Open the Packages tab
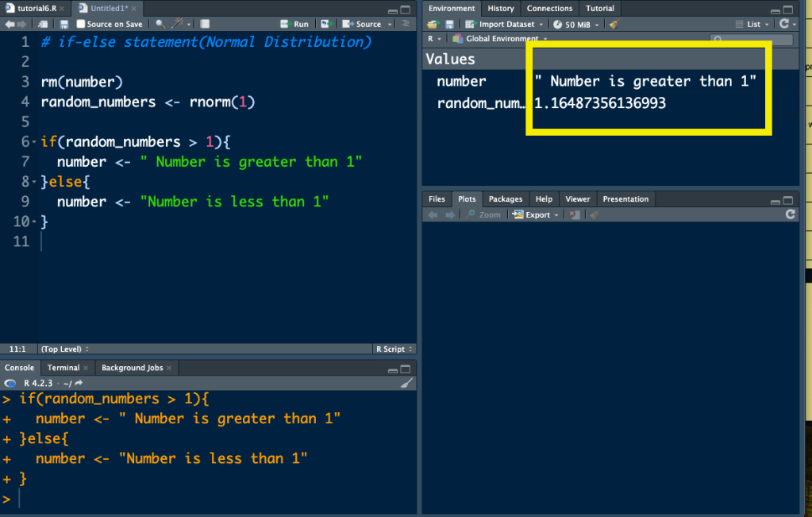Screen dimensions: 812x517 pos(506,199)
